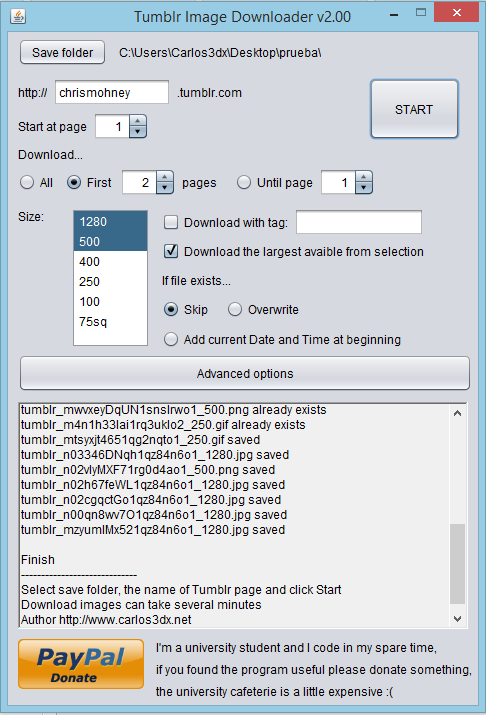Click the PayPal Donate button
This screenshot has width=486, height=715.
(81, 664)
